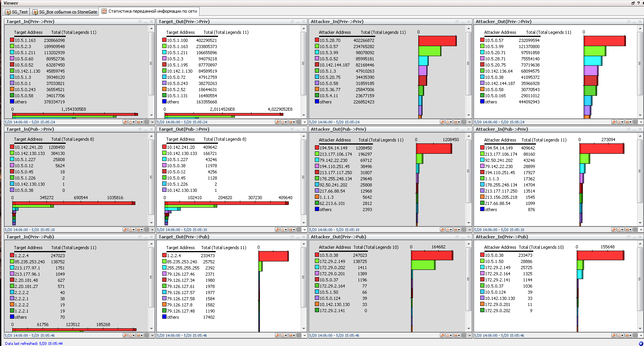The width and height of the screenshot is (644, 346).
Task: Click the time range link in Target_In(Pub->Priv) footer
Action: coord(30,230)
